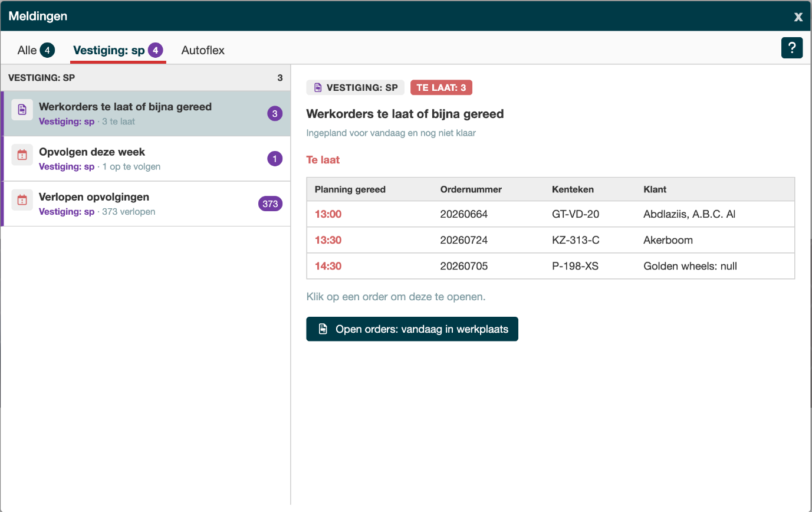Click the red TE LAAT: 3 tag
This screenshot has height=512, width=812.
(441, 87)
